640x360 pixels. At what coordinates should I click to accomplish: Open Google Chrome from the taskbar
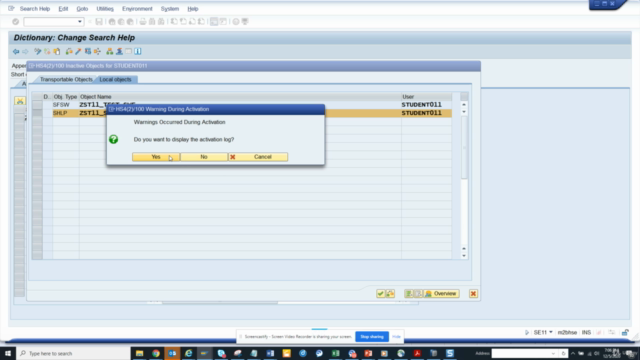click(x=156, y=353)
